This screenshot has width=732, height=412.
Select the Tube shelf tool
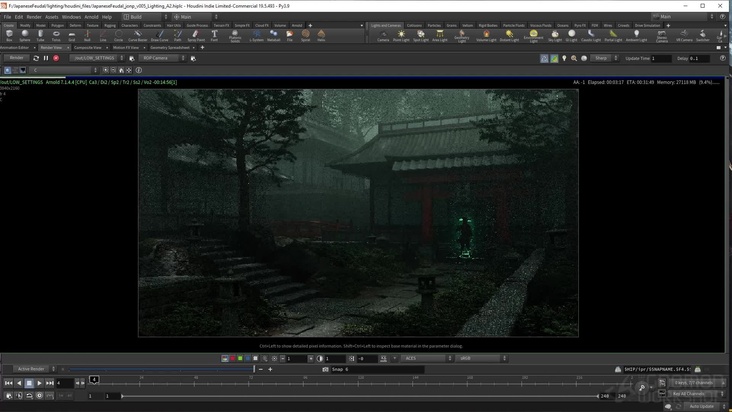41,35
